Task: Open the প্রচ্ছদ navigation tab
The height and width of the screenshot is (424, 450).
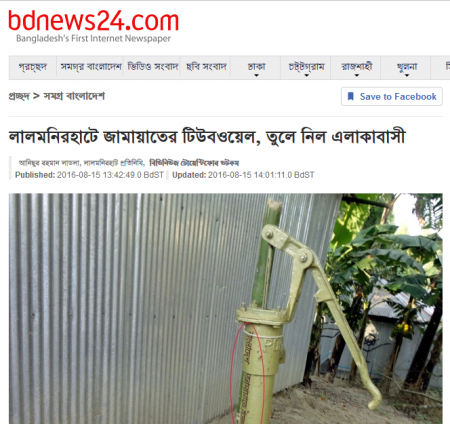Action: pos(33,67)
